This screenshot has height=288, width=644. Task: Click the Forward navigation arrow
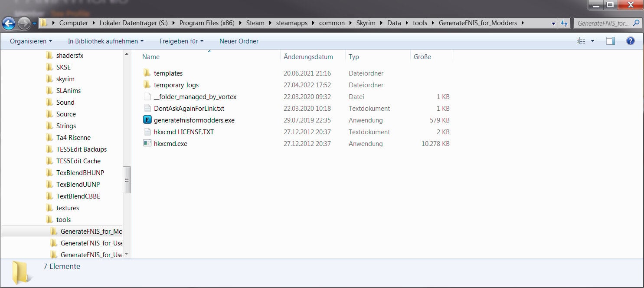click(24, 23)
